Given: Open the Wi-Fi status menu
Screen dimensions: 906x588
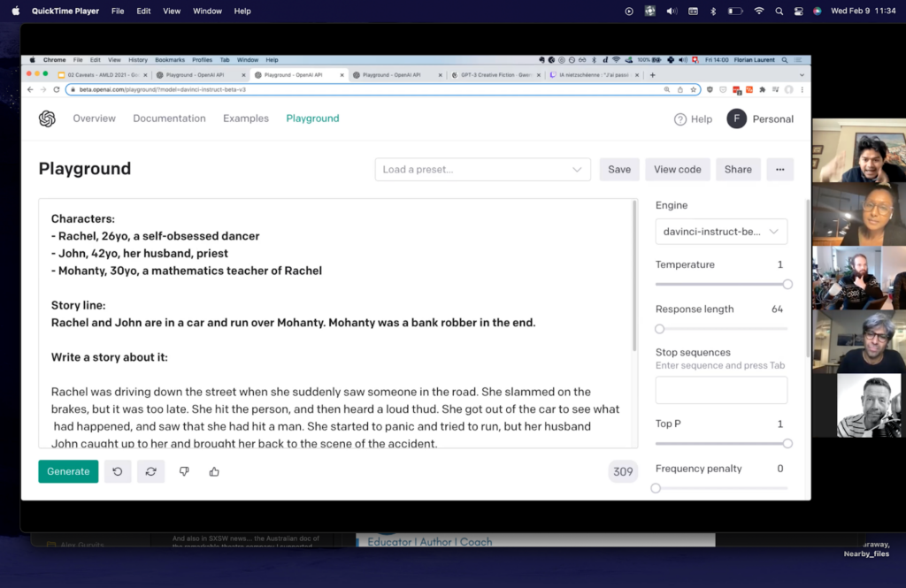Looking at the screenshot, I should coord(758,11).
